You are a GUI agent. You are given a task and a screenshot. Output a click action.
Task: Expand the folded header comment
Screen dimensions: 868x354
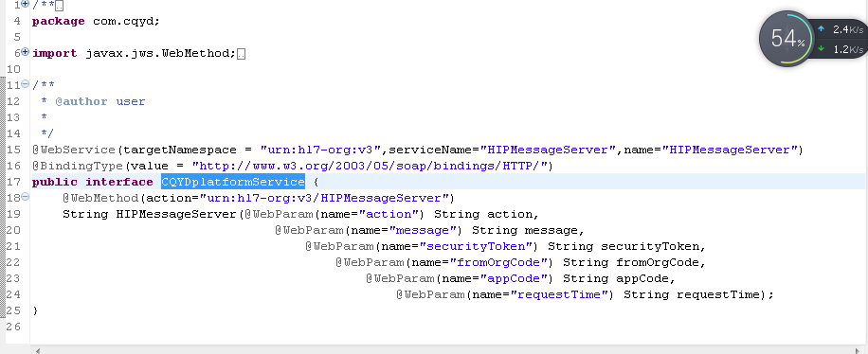[25, 5]
